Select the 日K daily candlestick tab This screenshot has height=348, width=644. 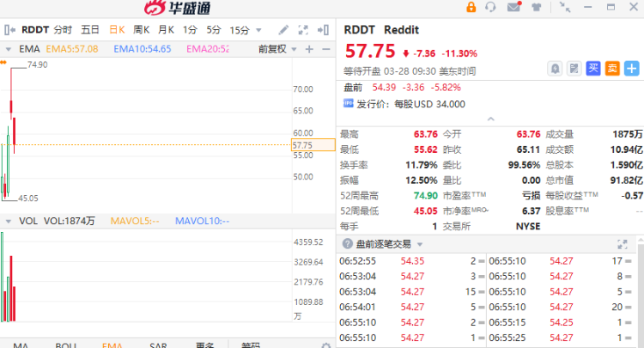[x=117, y=29]
